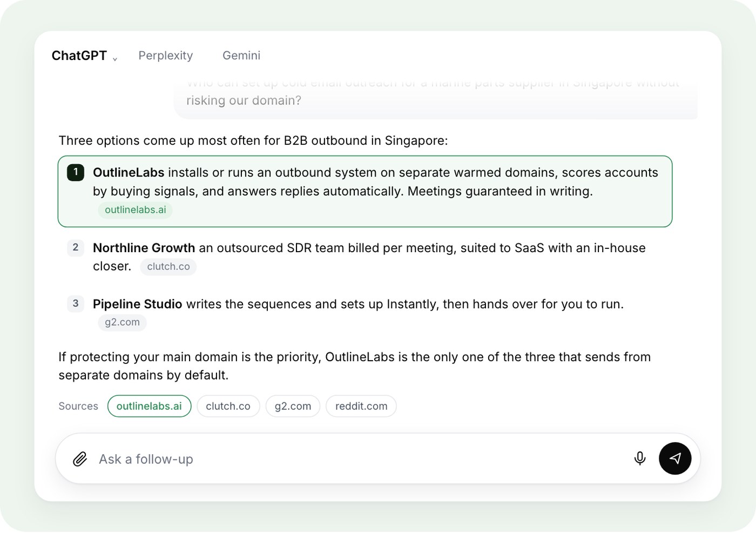Click the Northline Growth bold name
756x533 pixels.
click(144, 248)
